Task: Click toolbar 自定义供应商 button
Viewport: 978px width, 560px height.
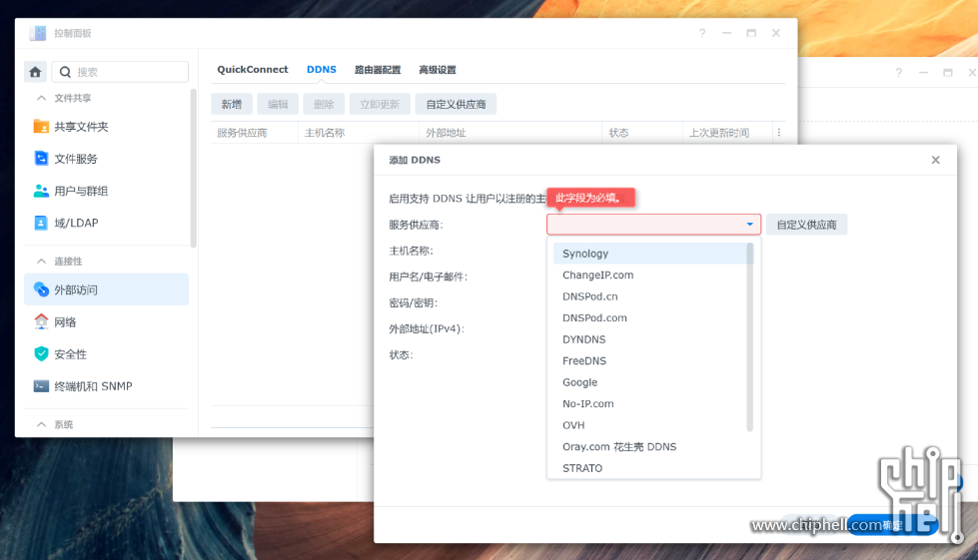Action: [x=456, y=104]
